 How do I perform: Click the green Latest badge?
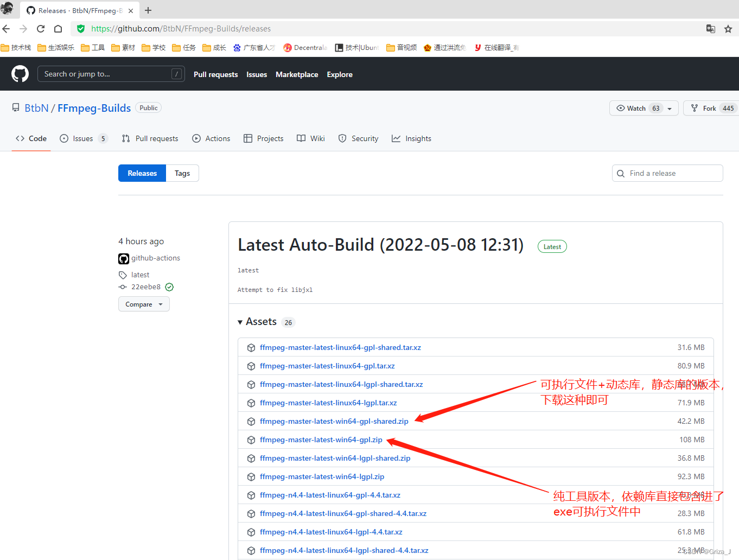552,247
